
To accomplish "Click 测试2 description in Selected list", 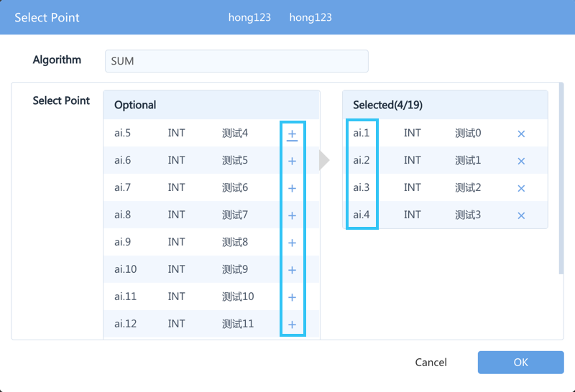I will click(x=468, y=187).
